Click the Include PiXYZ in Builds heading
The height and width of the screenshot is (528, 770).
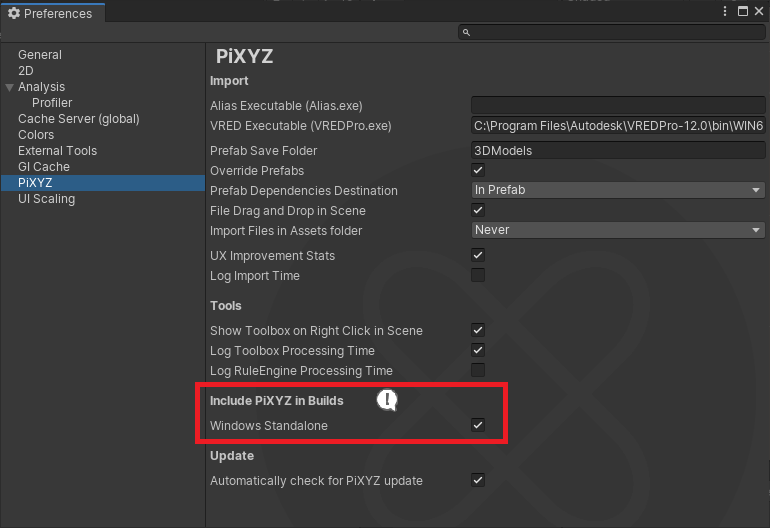(276, 401)
